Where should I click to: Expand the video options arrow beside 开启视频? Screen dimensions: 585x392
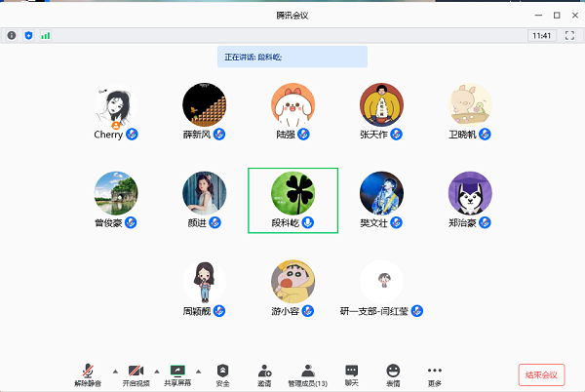click(x=157, y=372)
